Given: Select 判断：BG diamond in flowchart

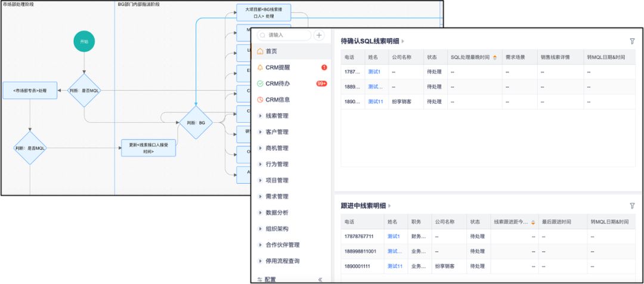Looking at the screenshot, I should pyautogui.click(x=196, y=122).
